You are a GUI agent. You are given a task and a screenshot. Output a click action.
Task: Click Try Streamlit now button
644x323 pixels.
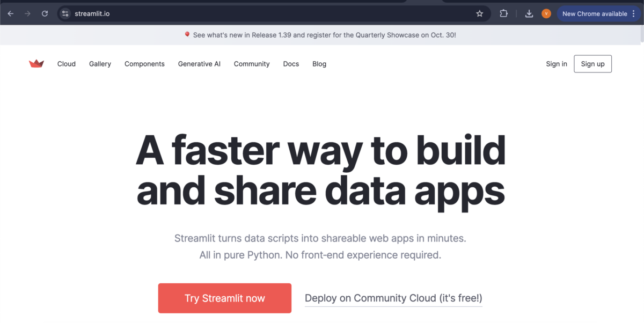[225, 298]
